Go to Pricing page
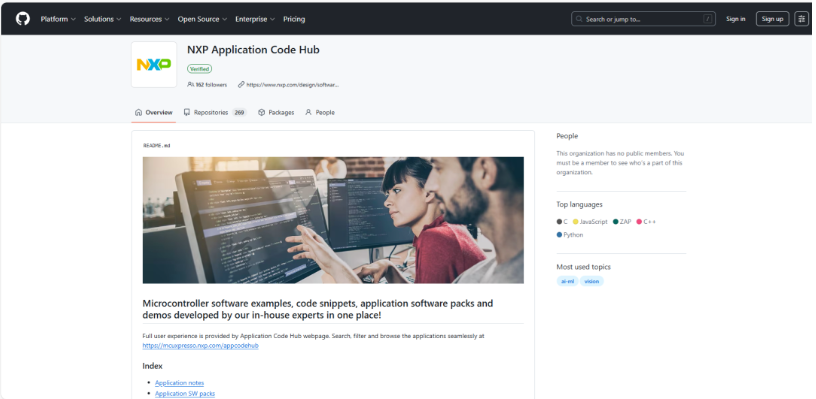 click(294, 19)
